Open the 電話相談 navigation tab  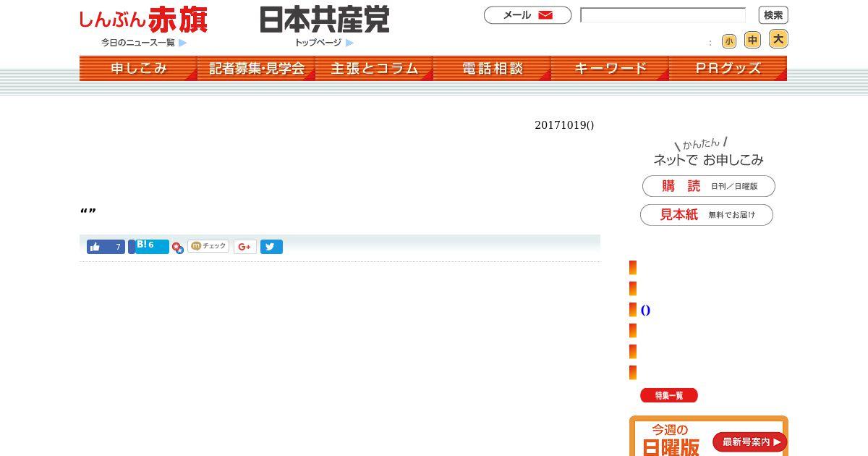pos(492,68)
